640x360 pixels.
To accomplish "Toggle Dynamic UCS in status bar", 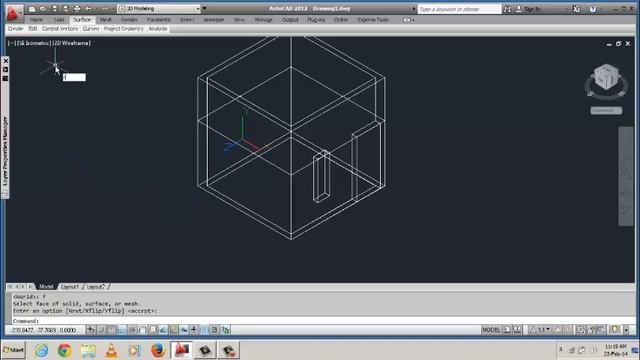I will click(173, 330).
